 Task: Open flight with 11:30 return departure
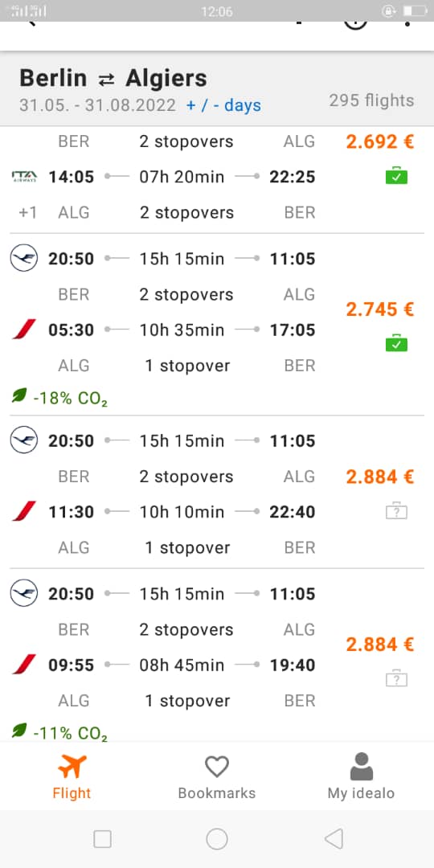[217, 492]
